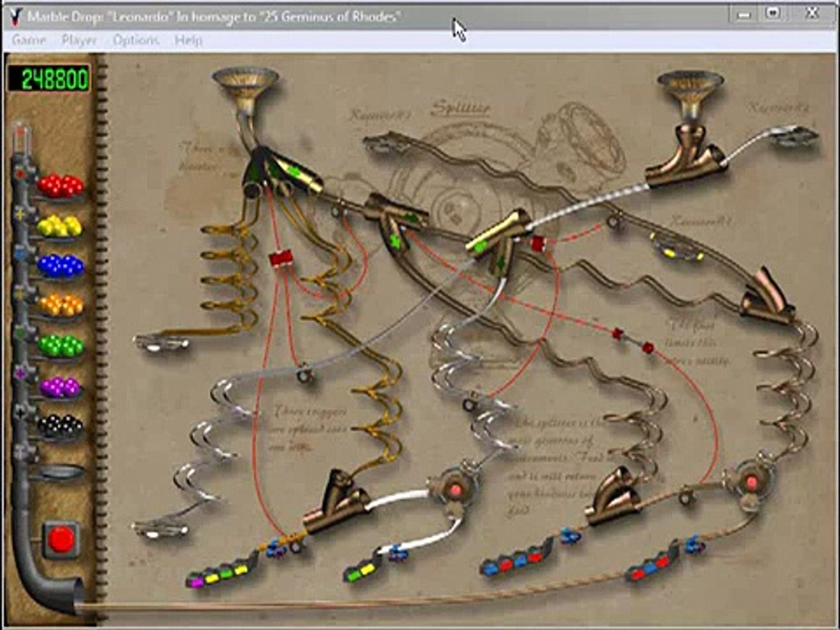
Task: Click the receiver dish below gold spiral
Action: pyautogui.click(x=162, y=342)
